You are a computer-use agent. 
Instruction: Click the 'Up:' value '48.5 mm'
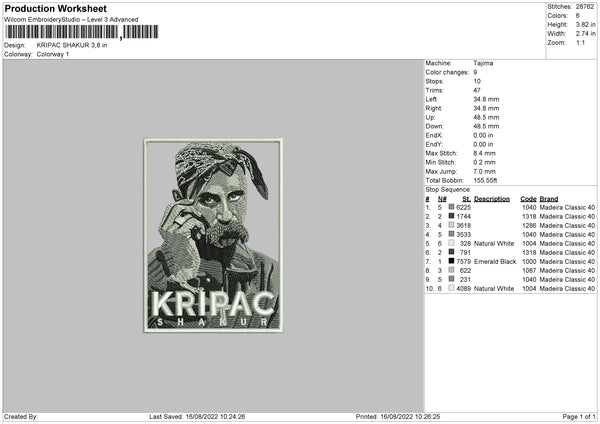486,117
